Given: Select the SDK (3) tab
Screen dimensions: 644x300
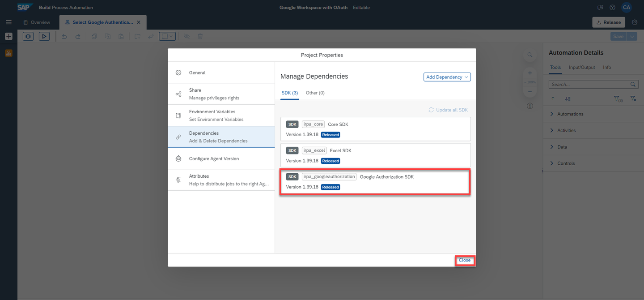Looking at the screenshot, I should pyautogui.click(x=290, y=93).
